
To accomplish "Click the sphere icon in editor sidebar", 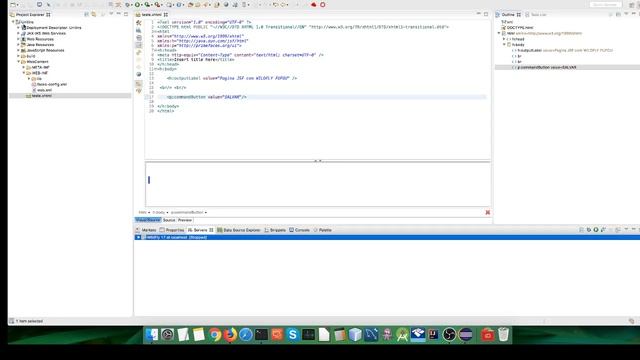I will tap(139, 74).
